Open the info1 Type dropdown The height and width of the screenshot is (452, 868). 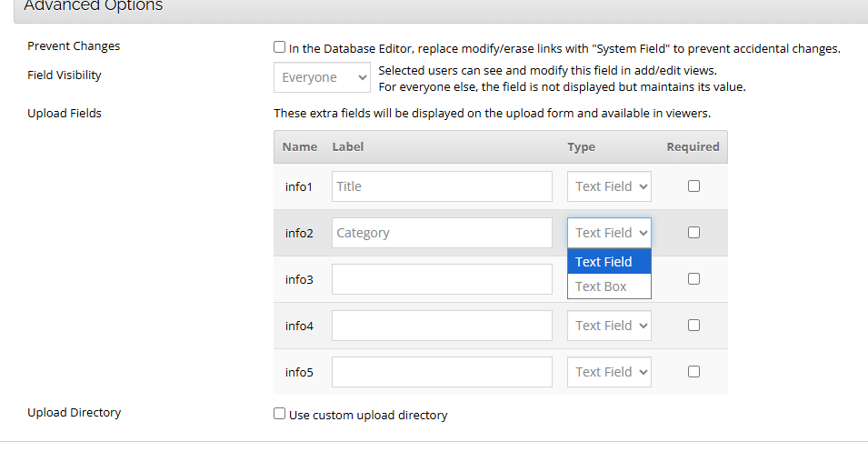(609, 186)
